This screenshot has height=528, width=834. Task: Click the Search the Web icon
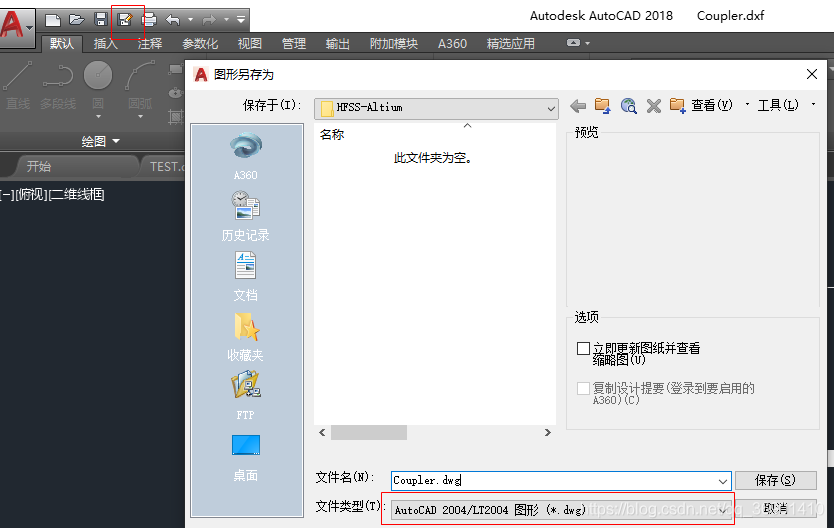(x=628, y=105)
